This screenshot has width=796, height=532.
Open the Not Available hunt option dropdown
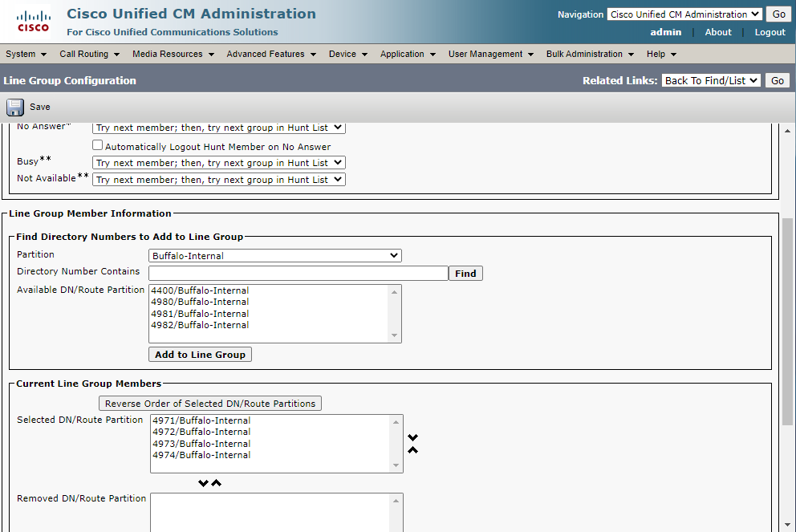(x=219, y=179)
